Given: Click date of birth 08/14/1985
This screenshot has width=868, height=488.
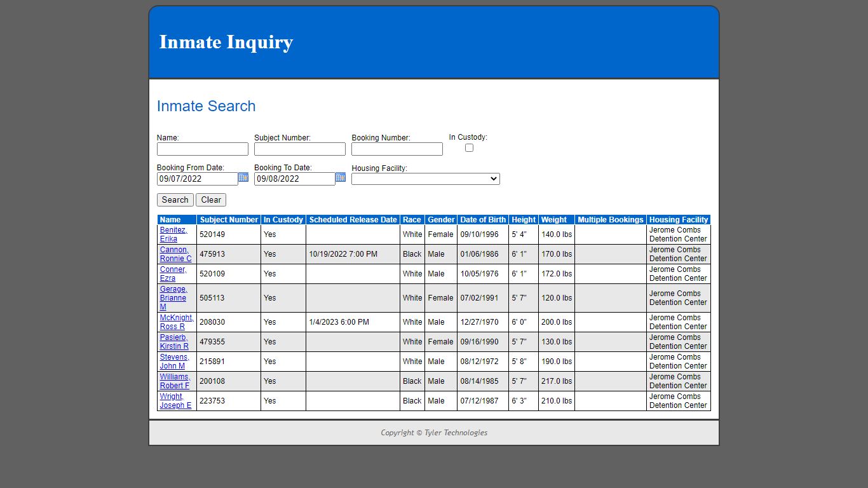Looking at the screenshot, I should [480, 381].
